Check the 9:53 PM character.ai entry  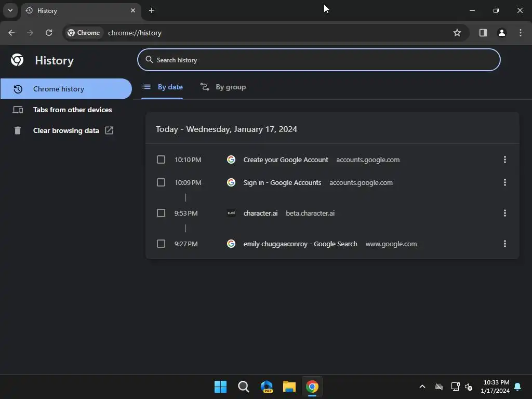[x=161, y=213]
